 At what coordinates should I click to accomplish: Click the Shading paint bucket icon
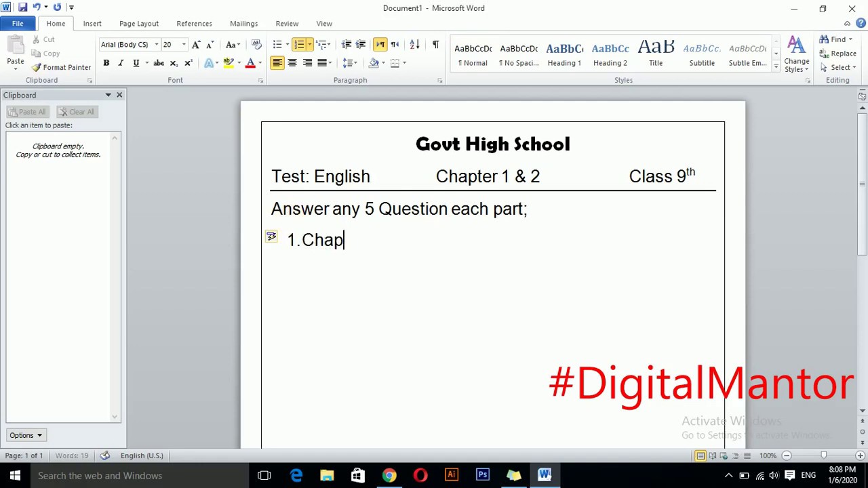[374, 63]
